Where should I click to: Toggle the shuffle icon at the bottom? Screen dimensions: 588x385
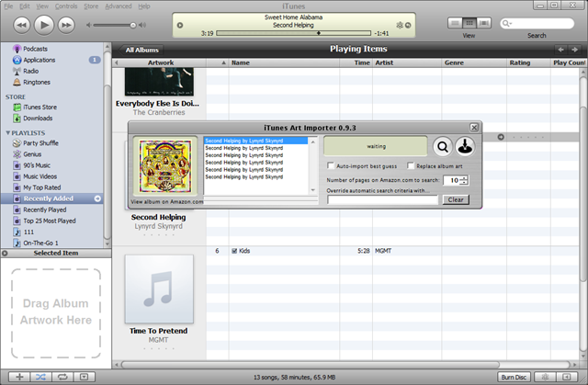pyautogui.click(x=40, y=377)
